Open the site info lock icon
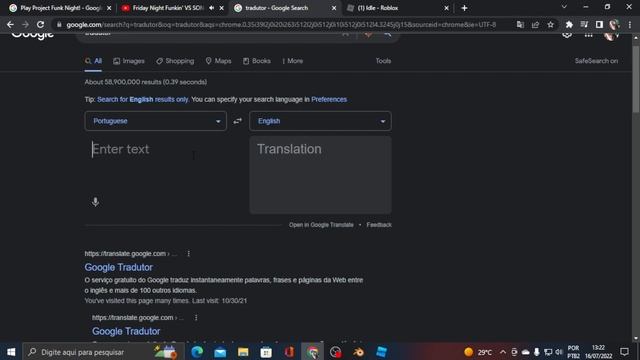The width and height of the screenshot is (640, 360). (x=59, y=24)
